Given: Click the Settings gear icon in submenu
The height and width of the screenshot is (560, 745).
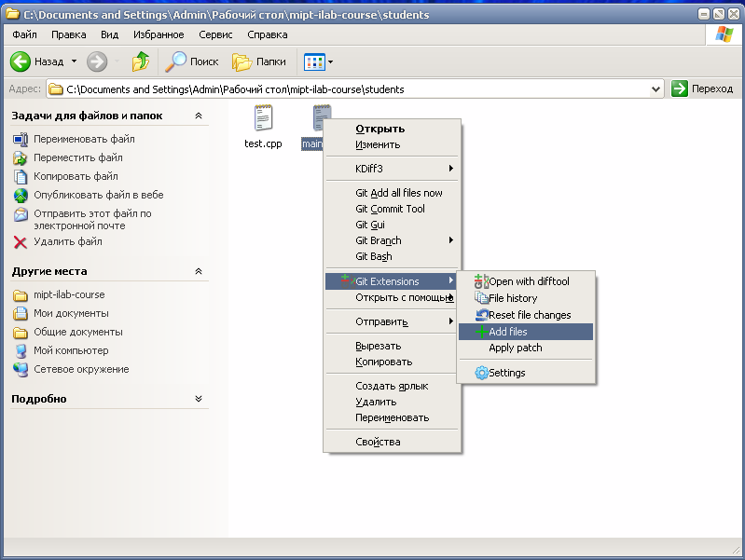Looking at the screenshot, I should (481, 373).
